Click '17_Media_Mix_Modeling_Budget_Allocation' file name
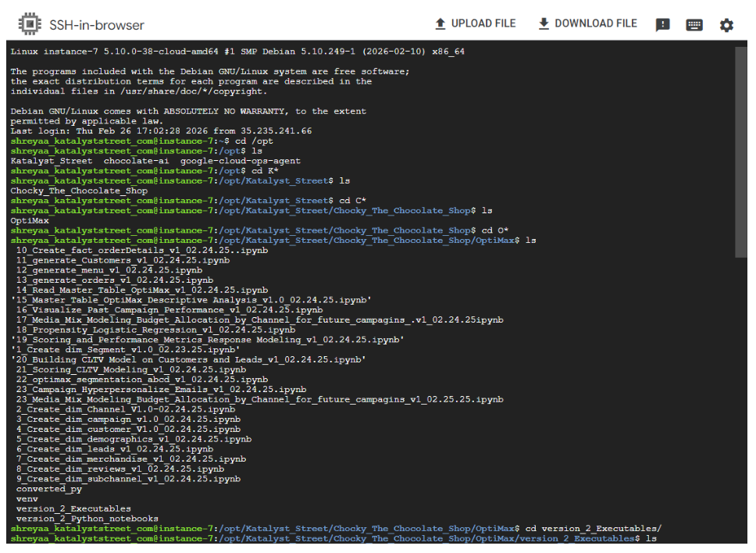 point(260,320)
